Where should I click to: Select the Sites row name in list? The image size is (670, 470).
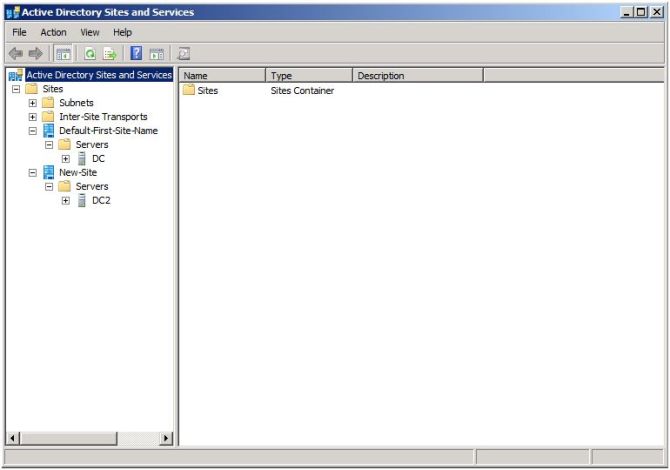208,91
